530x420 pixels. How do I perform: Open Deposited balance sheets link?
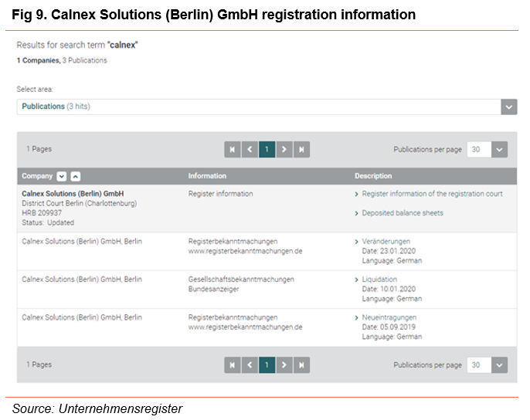click(403, 213)
